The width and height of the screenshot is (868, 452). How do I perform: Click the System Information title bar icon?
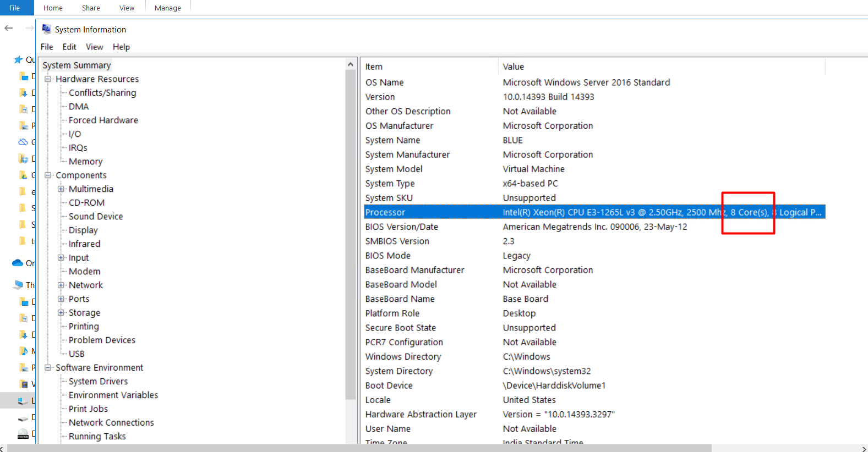click(47, 29)
